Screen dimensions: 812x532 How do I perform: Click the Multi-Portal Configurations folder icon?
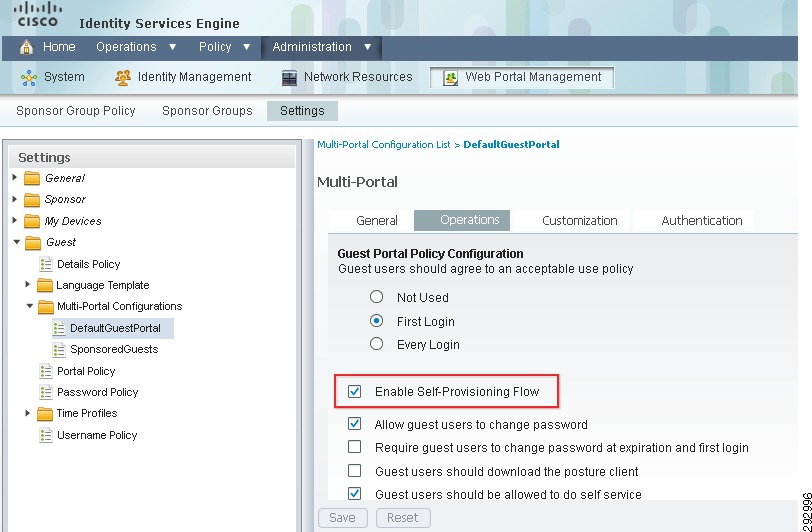click(x=46, y=307)
